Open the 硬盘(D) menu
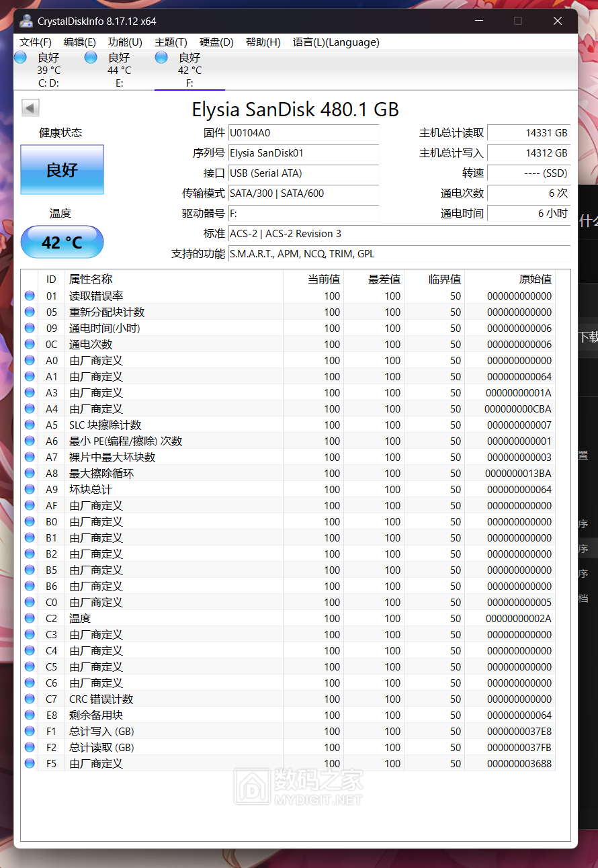598x868 pixels. [216, 42]
